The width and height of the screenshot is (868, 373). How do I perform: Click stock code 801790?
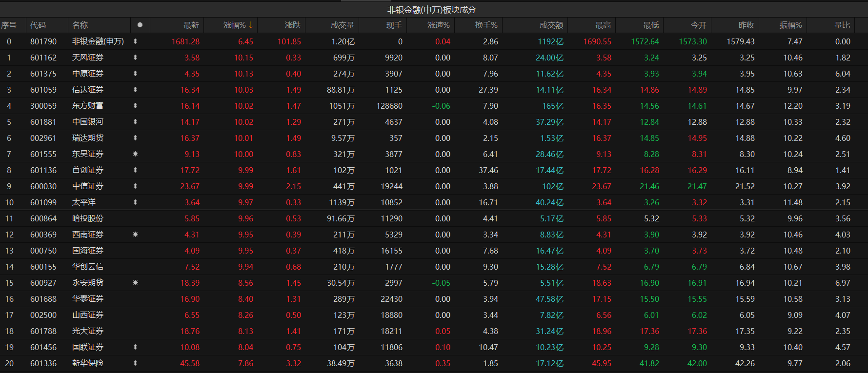tap(43, 41)
